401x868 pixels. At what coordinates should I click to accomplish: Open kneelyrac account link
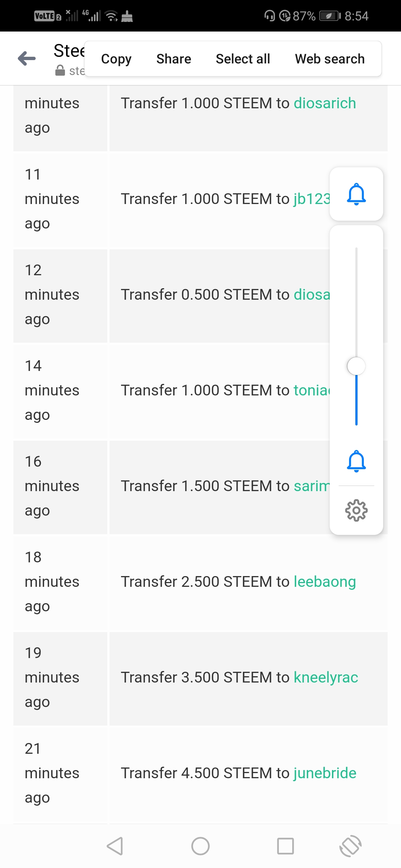coord(326,677)
